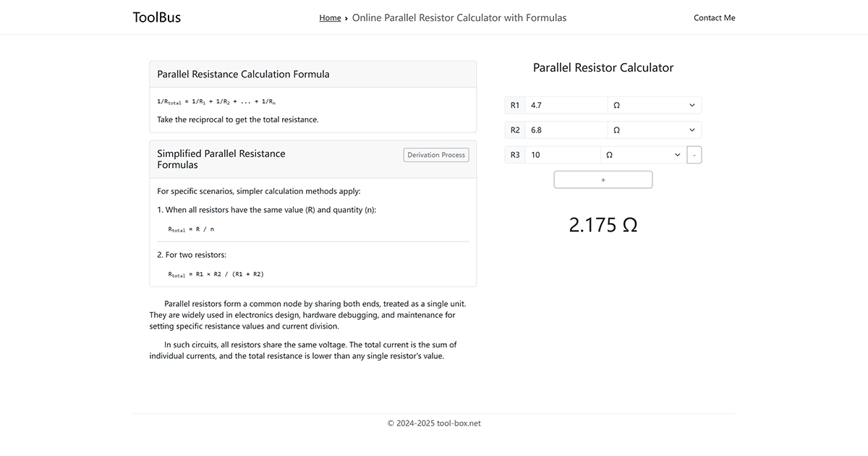Select the calculated result 2.175 Ω

(603, 224)
